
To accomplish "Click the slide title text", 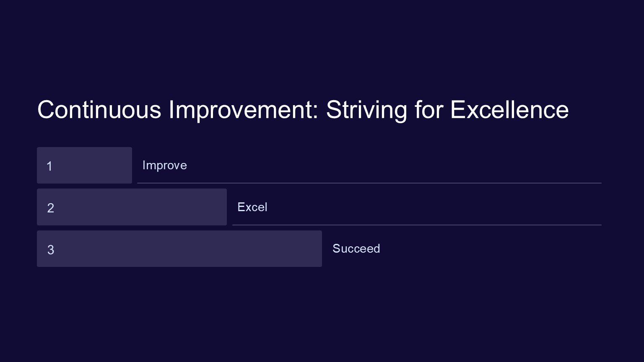I will click(303, 110).
